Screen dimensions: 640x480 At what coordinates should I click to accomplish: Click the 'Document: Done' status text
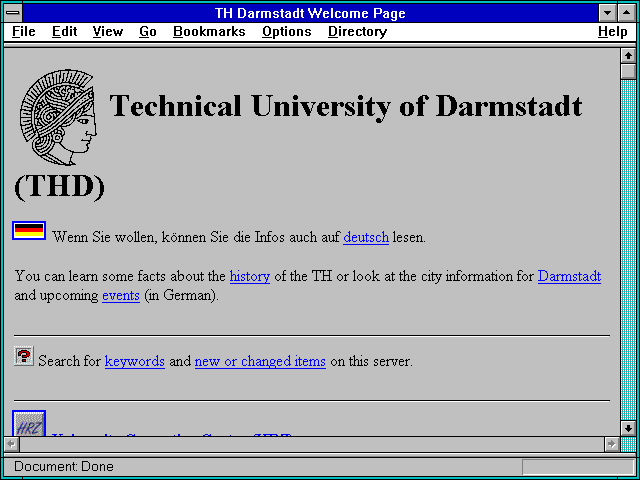pos(64,466)
